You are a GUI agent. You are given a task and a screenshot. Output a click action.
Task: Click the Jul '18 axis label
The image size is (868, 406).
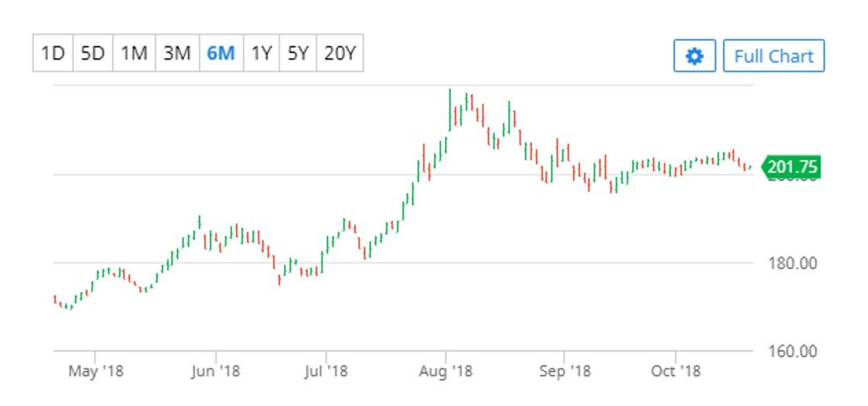[326, 371]
